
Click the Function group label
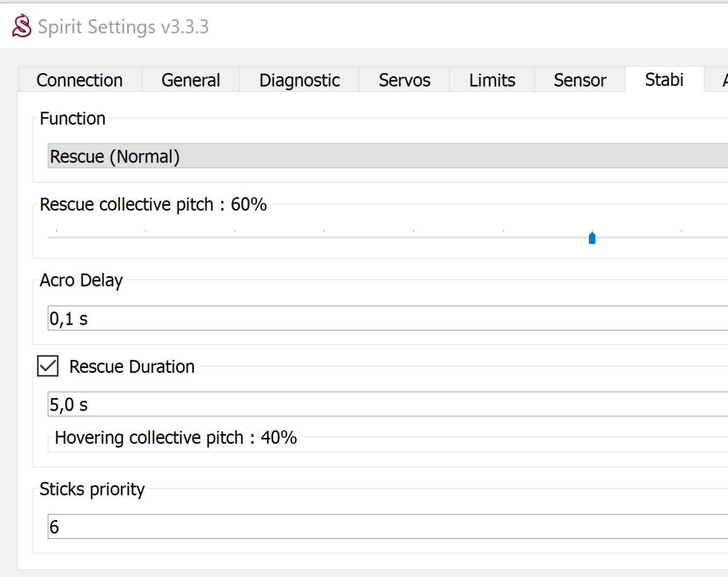(x=72, y=119)
